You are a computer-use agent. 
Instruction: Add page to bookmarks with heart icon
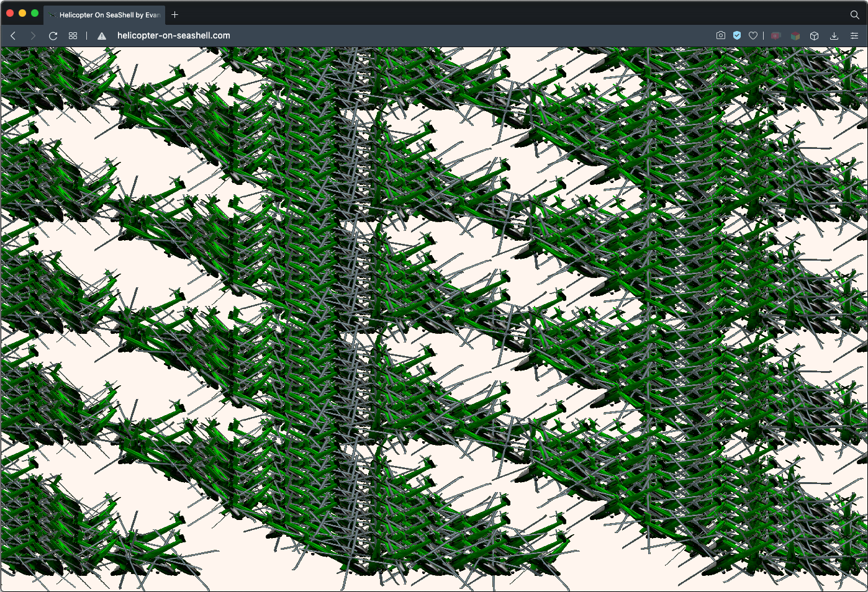click(753, 36)
